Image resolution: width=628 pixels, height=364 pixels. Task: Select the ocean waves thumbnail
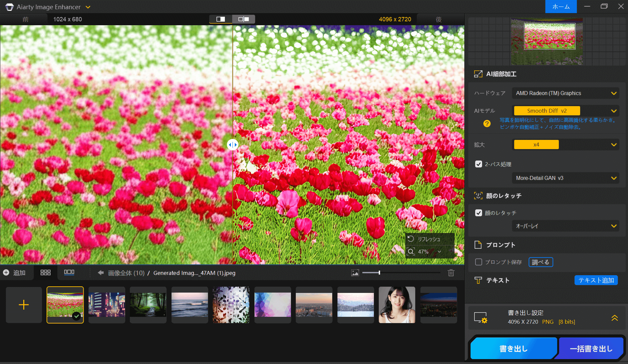(x=190, y=305)
